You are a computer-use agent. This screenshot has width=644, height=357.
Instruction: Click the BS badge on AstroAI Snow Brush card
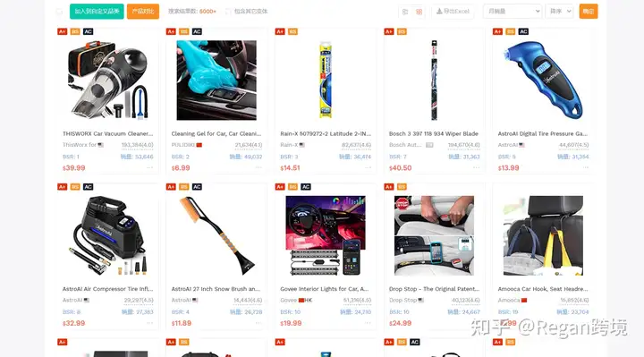click(183, 187)
